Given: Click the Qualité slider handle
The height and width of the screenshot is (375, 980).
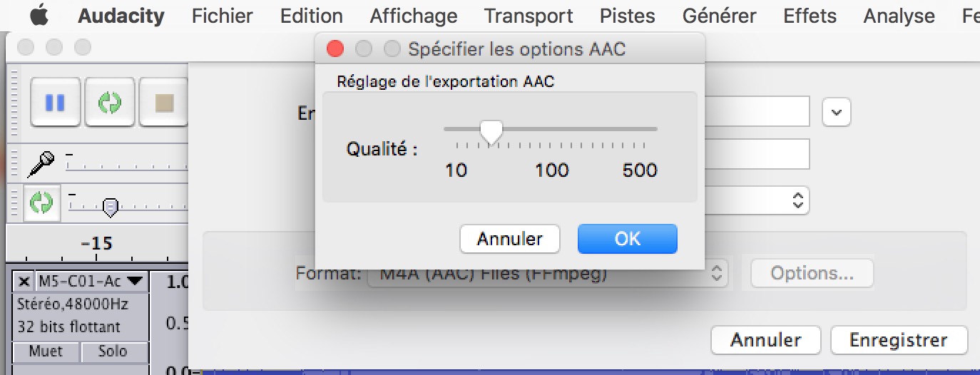Looking at the screenshot, I should pyautogui.click(x=491, y=131).
